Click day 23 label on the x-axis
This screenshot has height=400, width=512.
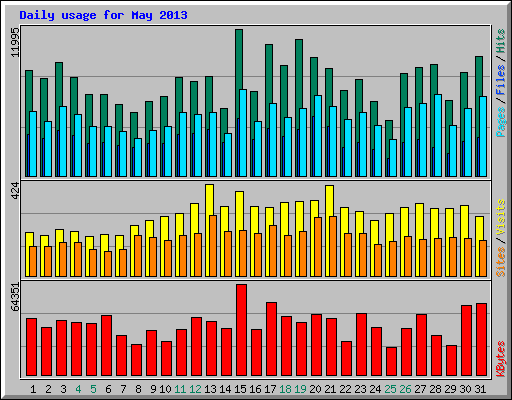tap(360, 389)
